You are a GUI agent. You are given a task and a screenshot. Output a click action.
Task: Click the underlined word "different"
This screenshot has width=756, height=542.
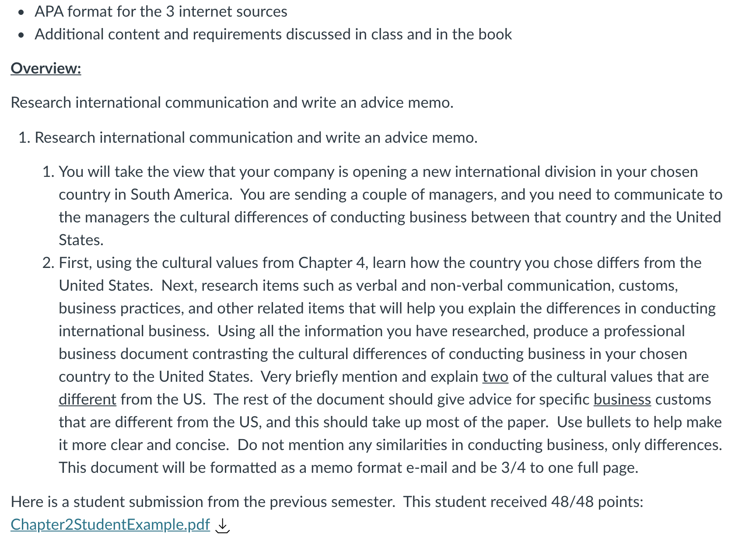click(x=87, y=399)
